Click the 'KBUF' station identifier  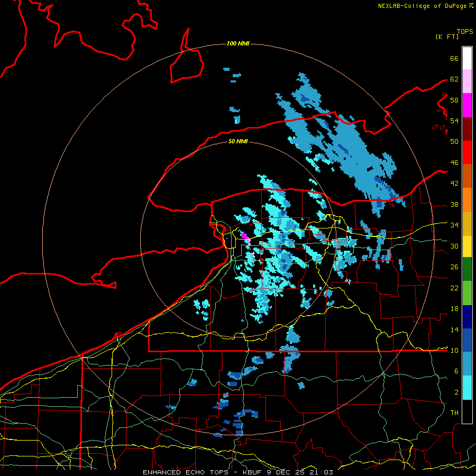tap(251, 472)
